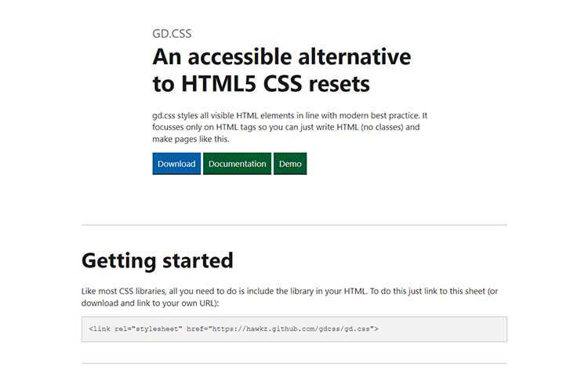Click the divider line below the code block
The height and width of the screenshot is (392, 588).
(294, 363)
